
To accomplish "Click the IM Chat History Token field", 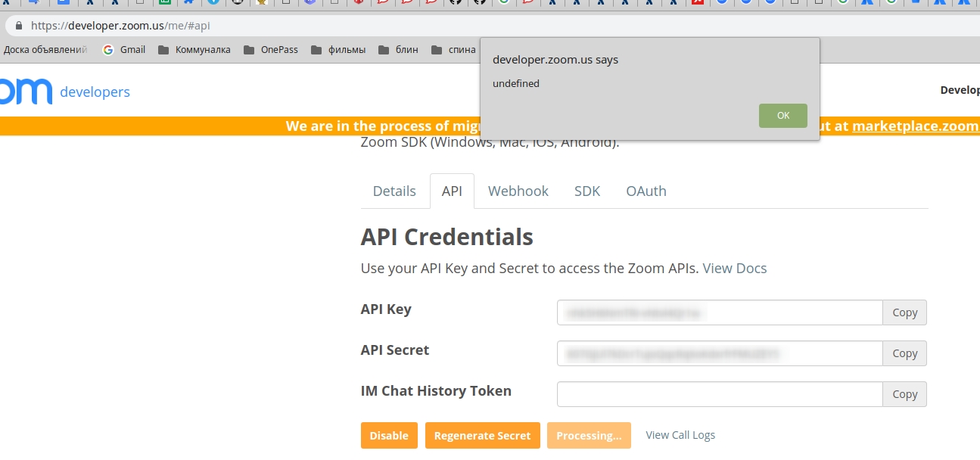I will (720, 394).
